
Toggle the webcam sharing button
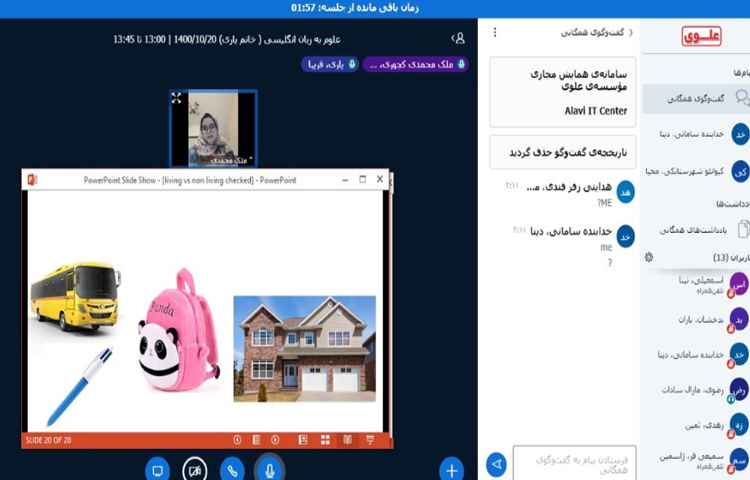point(195,469)
